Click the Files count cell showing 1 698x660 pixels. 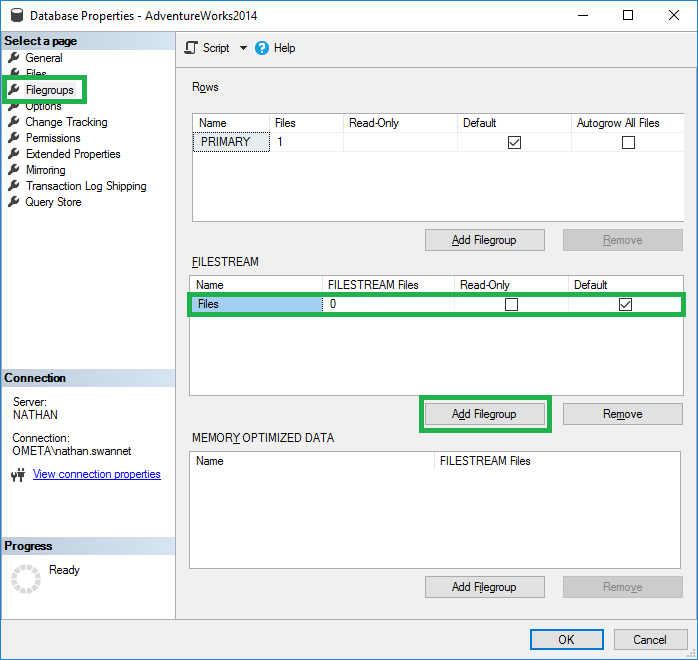click(x=306, y=142)
